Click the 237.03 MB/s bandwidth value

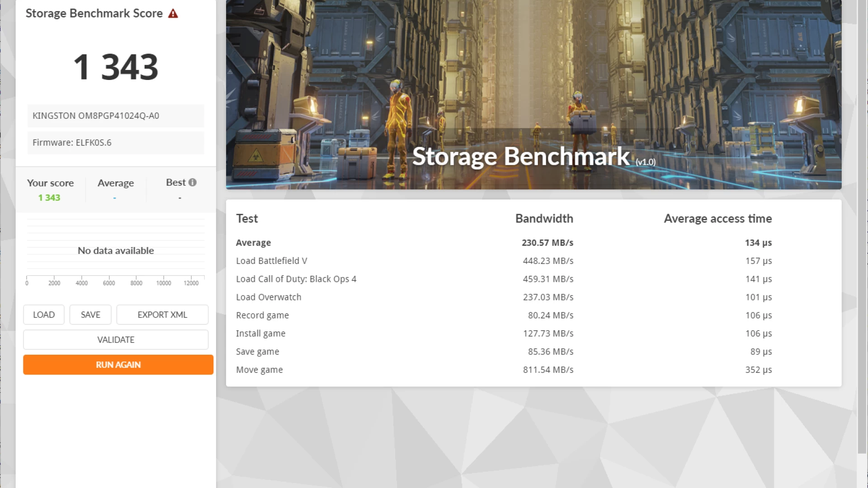pos(548,297)
